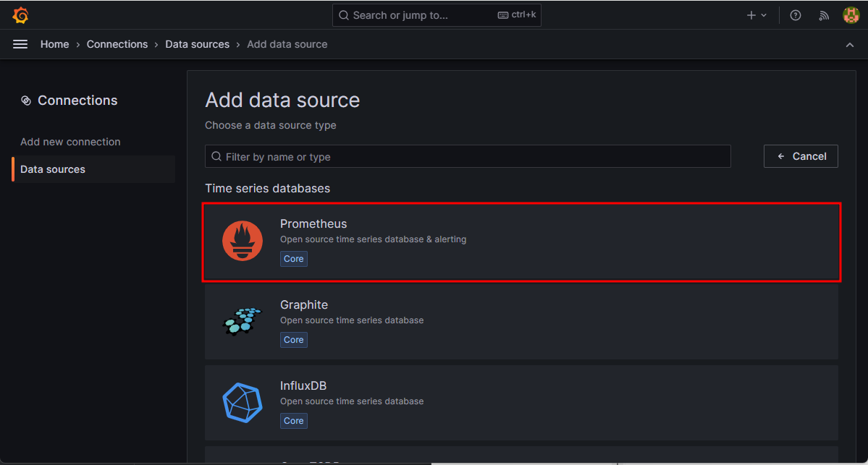Go to Connections breadcrumb
Screen dimensions: 868x465
117,44
